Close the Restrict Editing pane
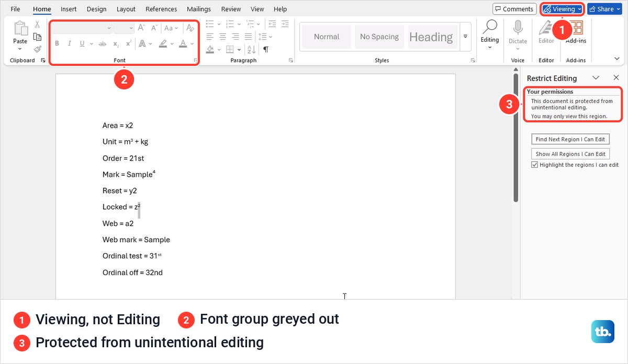The image size is (628, 364). point(616,77)
